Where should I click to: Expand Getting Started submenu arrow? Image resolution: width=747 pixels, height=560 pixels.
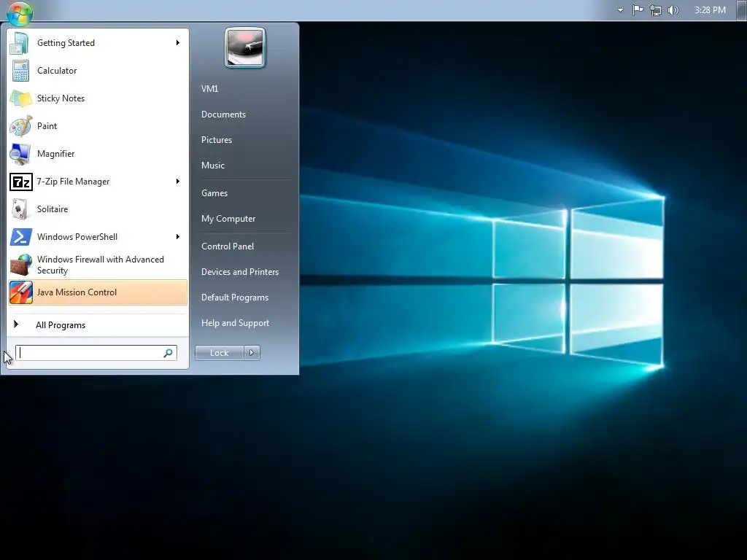(x=178, y=43)
